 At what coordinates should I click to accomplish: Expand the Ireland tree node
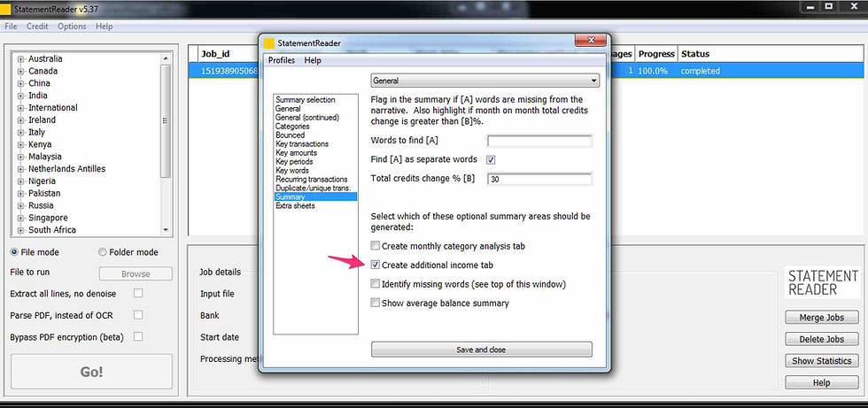tap(21, 120)
